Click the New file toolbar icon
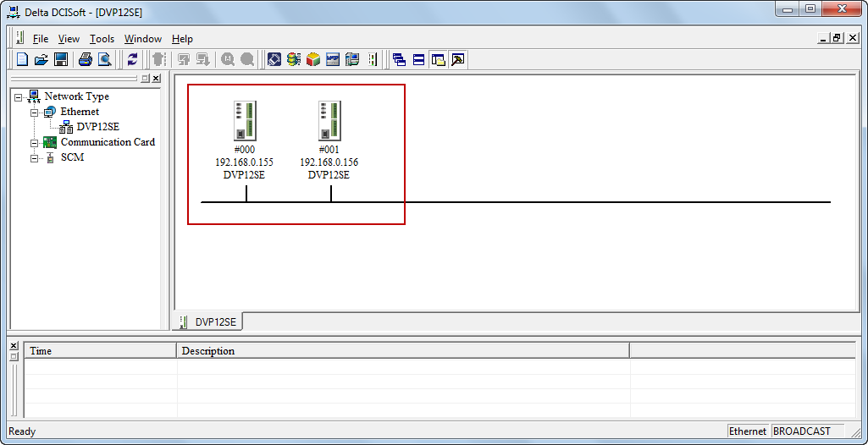868x445 pixels. [23, 59]
